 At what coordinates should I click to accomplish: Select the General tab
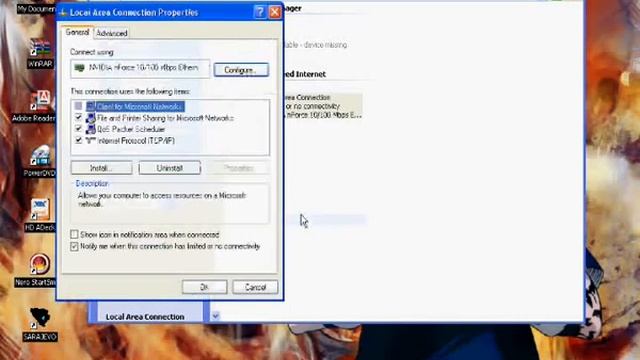(x=77, y=32)
